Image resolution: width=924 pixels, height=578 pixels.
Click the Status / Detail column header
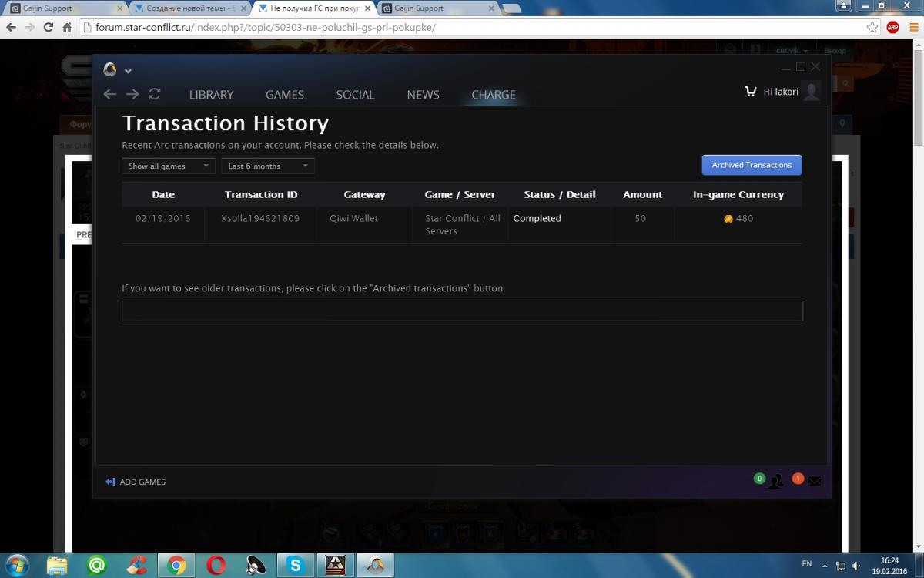click(x=560, y=195)
